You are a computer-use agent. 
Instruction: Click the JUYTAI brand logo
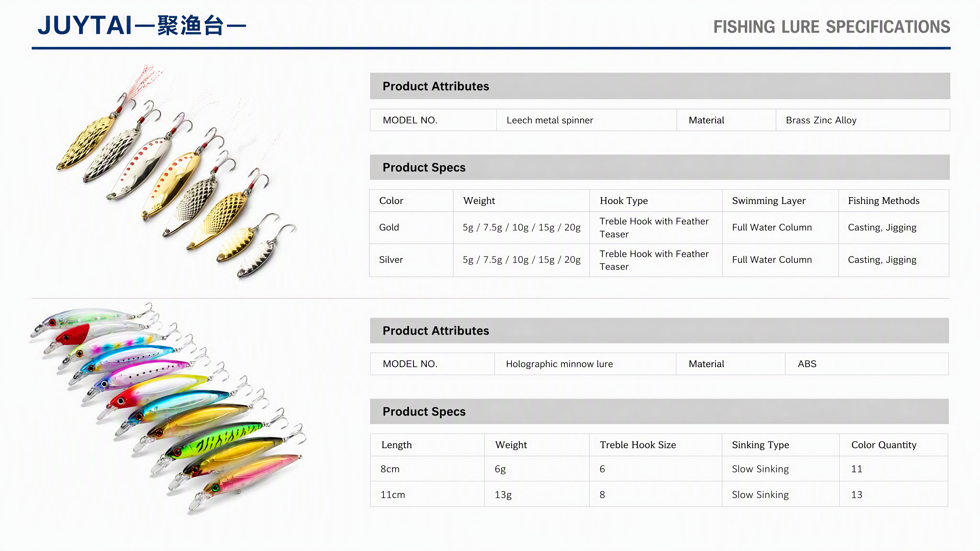(142, 26)
